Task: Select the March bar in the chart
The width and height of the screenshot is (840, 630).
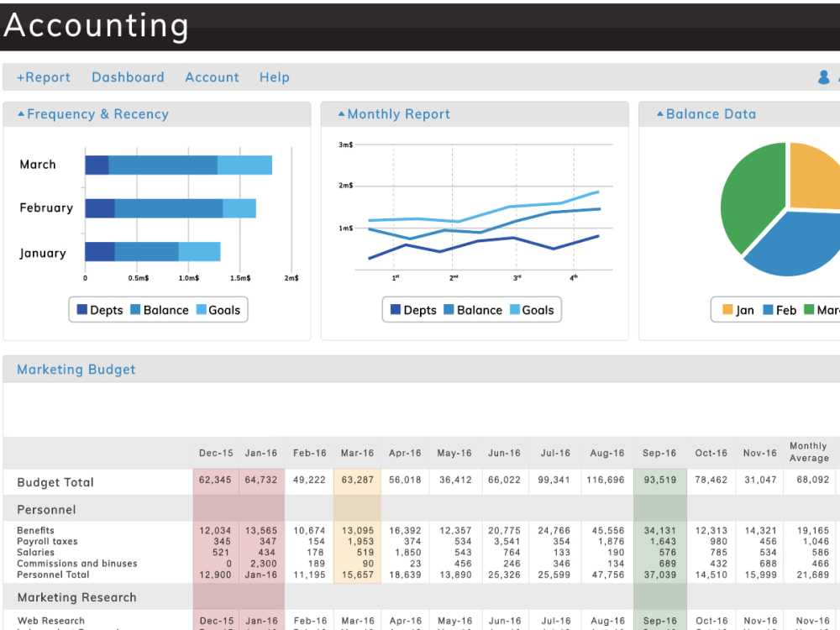Action: [x=178, y=165]
